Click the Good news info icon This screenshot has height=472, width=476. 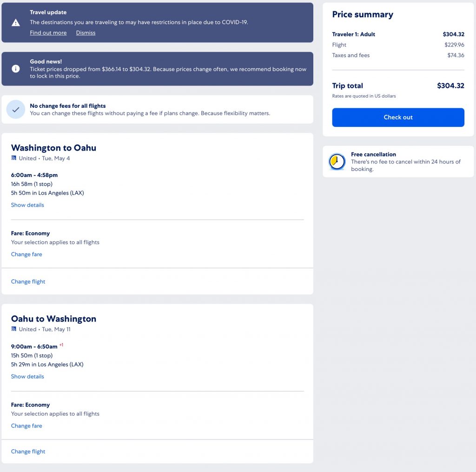pyautogui.click(x=16, y=69)
